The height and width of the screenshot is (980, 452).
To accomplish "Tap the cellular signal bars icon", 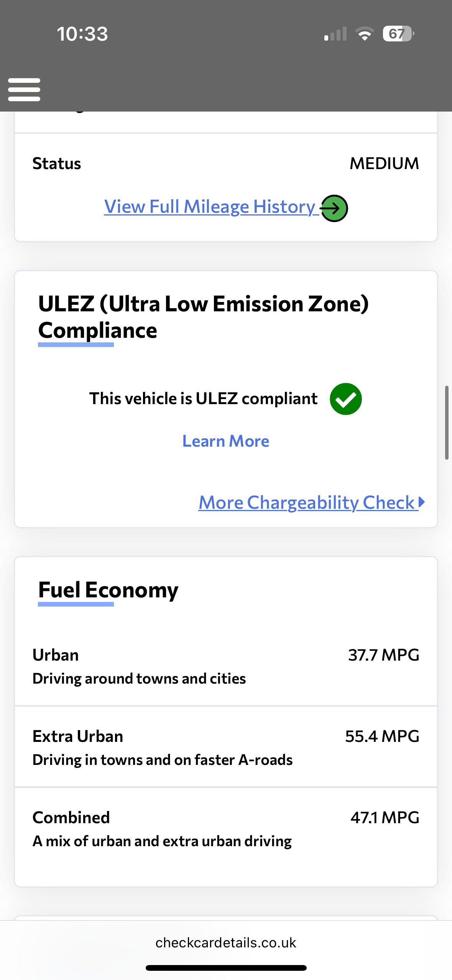I will (x=335, y=34).
